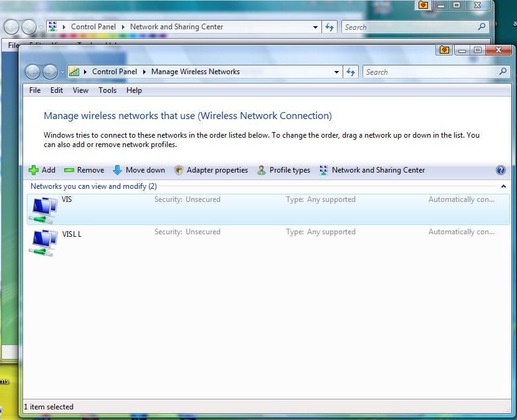
Task: Click the refresh icon in Network and Sharing Center window
Action: (330, 27)
